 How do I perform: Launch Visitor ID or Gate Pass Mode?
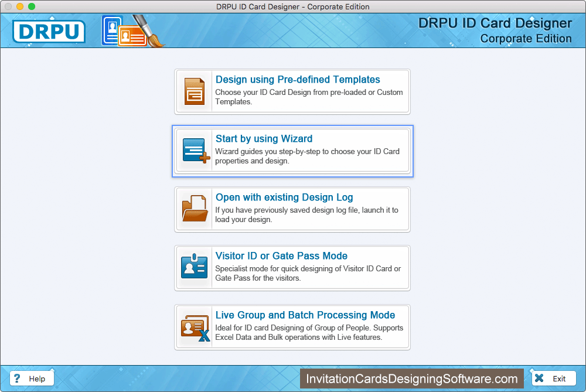click(x=292, y=268)
